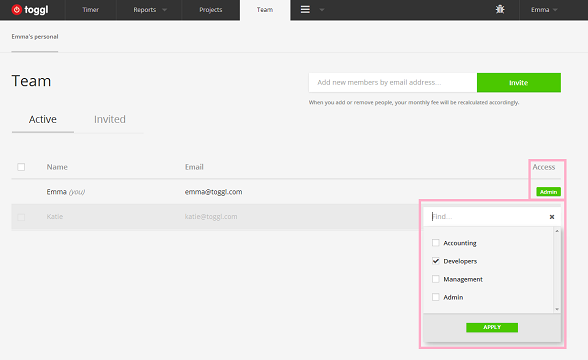Expand the Reports dropdown arrow
The image size is (588, 360).
164,10
